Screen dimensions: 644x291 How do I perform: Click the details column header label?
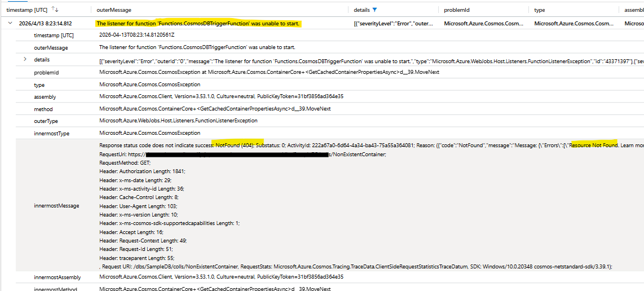point(361,10)
